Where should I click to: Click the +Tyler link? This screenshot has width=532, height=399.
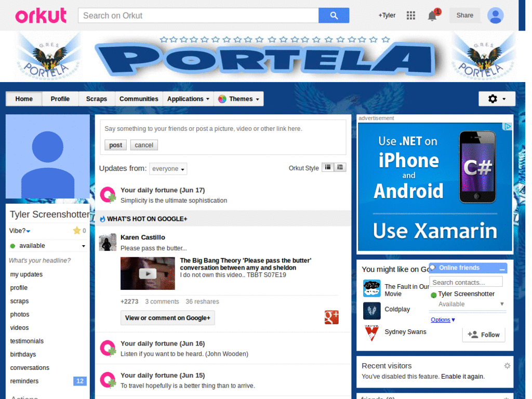(x=387, y=15)
